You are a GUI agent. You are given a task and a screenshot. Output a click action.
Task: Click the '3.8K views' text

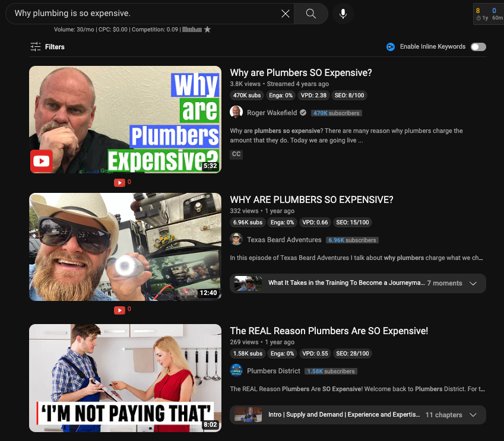[x=245, y=84]
